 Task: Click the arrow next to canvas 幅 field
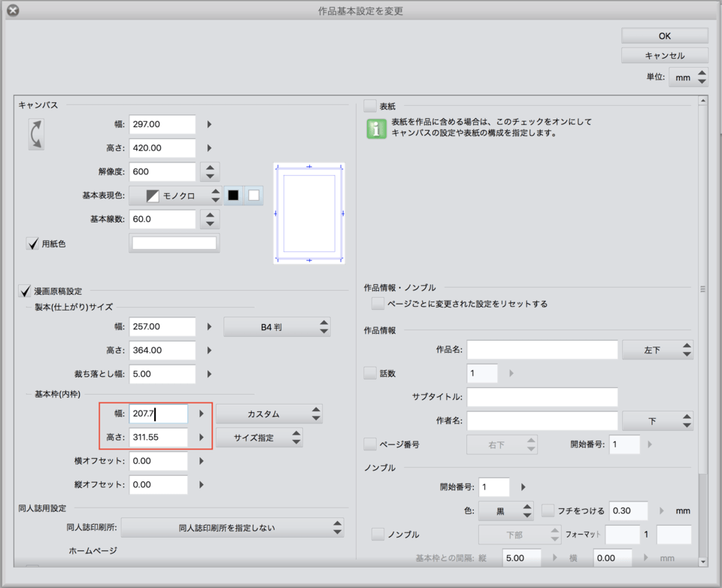209,124
